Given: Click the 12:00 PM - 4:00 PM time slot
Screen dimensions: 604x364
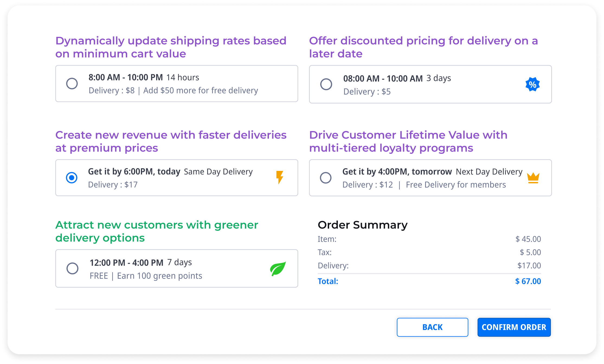Looking at the screenshot, I should point(126,262).
